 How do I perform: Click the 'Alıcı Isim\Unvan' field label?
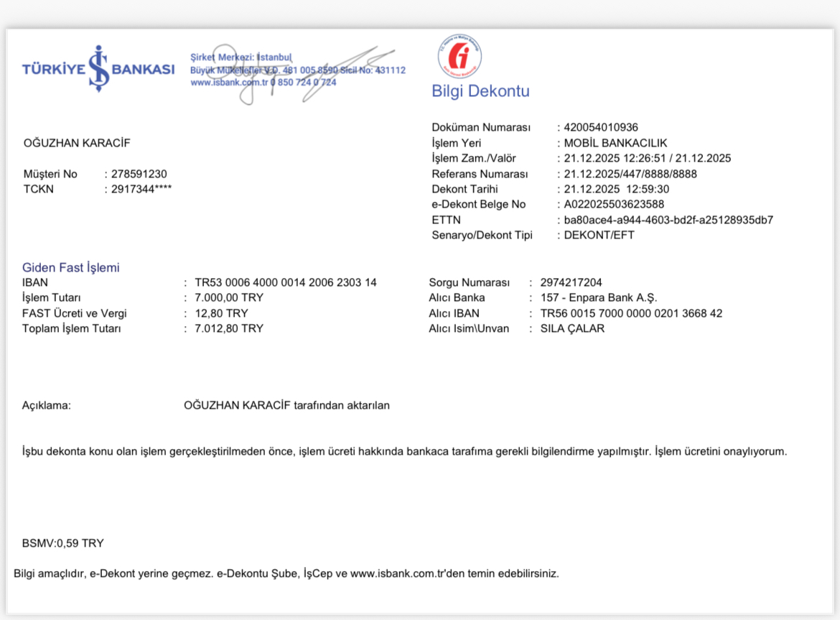coord(469,328)
